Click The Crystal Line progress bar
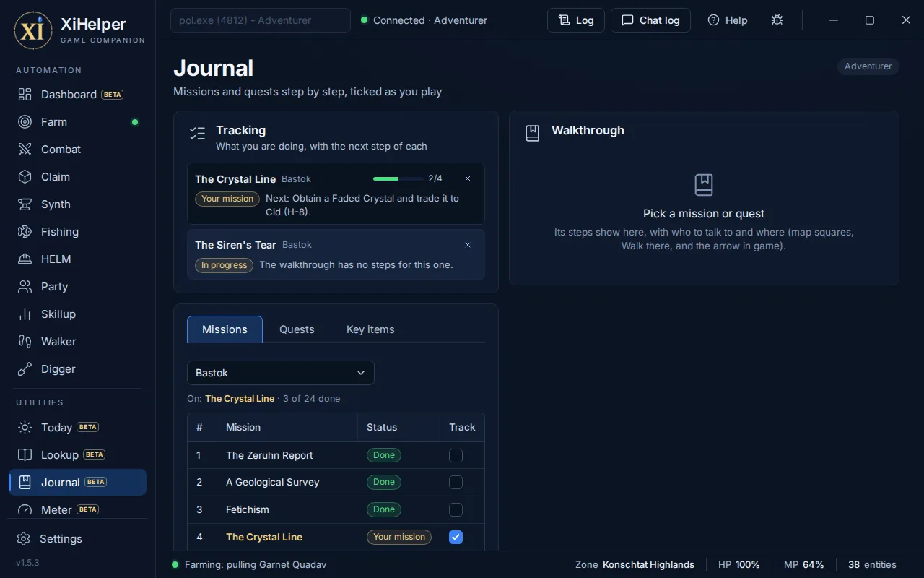The image size is (924, 578). click(x=398, y=178)
